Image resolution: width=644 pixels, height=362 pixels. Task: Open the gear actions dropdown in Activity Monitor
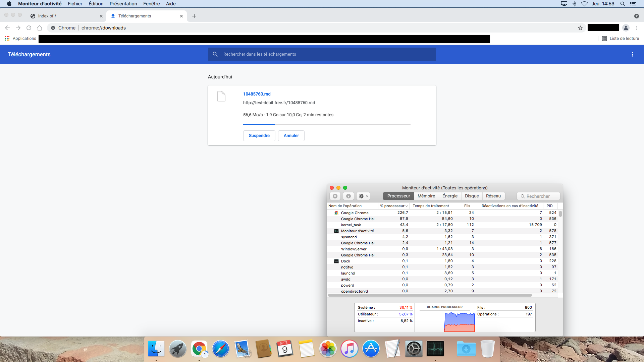click(x=363, y=196)
